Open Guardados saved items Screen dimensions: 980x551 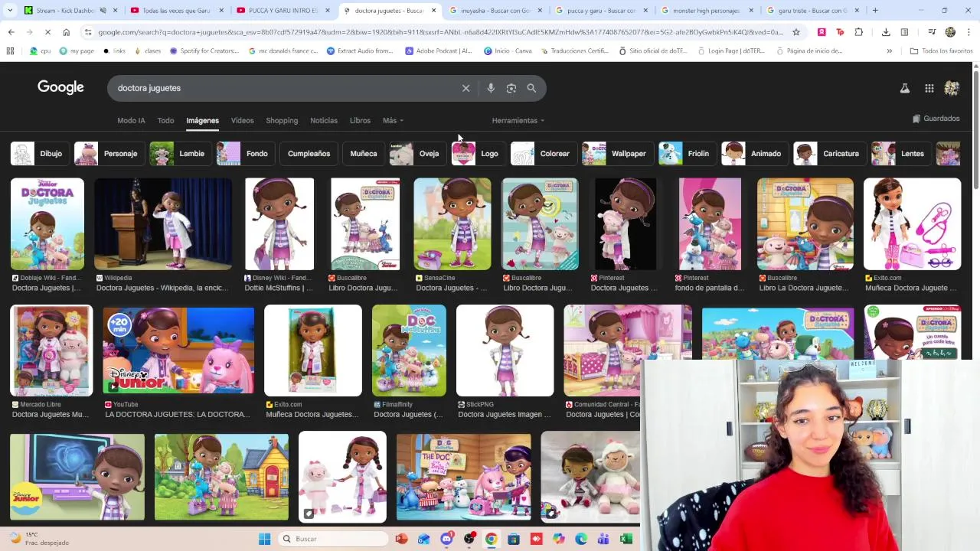coord(936,119)
